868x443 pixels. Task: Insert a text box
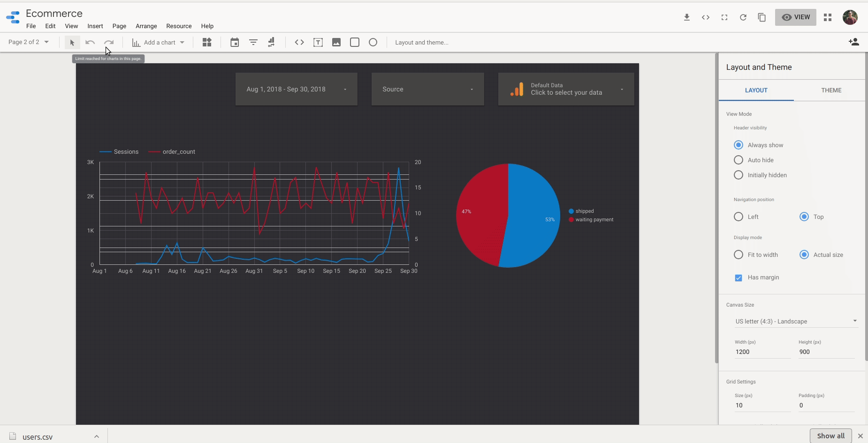tap(318, 43)
